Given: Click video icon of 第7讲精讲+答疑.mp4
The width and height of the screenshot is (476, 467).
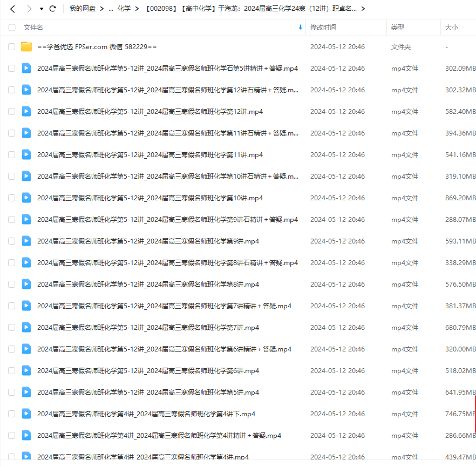Looking at the screenshot, I should click(26, 305).
